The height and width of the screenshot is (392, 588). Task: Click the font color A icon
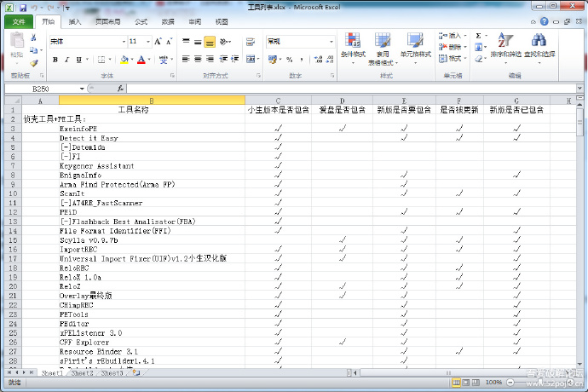(x=141, y=60)
